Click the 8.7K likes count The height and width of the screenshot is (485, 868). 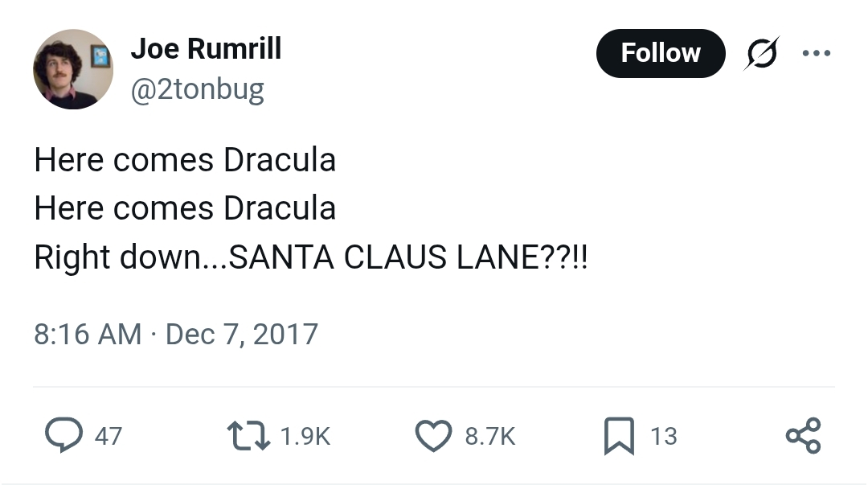pos(489,437)
